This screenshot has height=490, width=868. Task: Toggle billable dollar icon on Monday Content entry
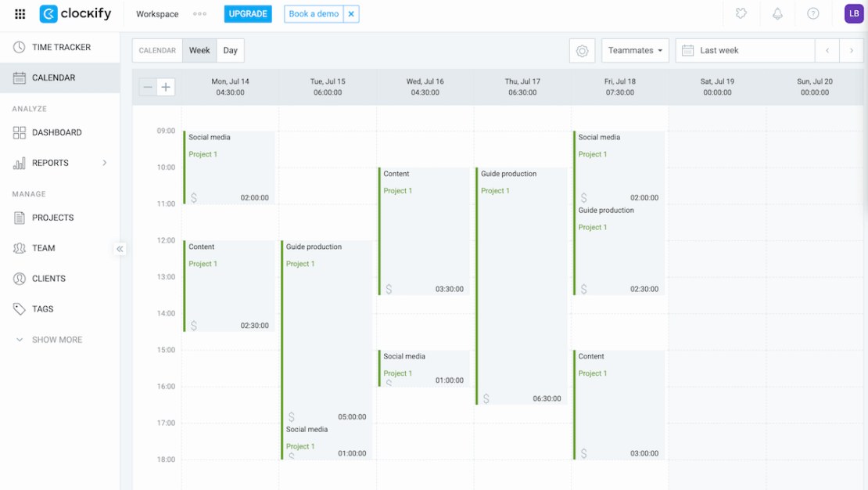click(194, 326)
